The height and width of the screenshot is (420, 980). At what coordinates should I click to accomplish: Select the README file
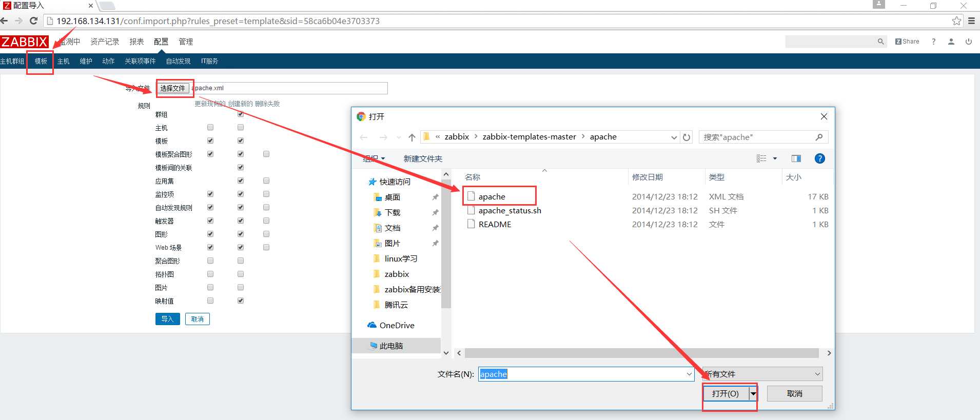(x=495, y=224)
